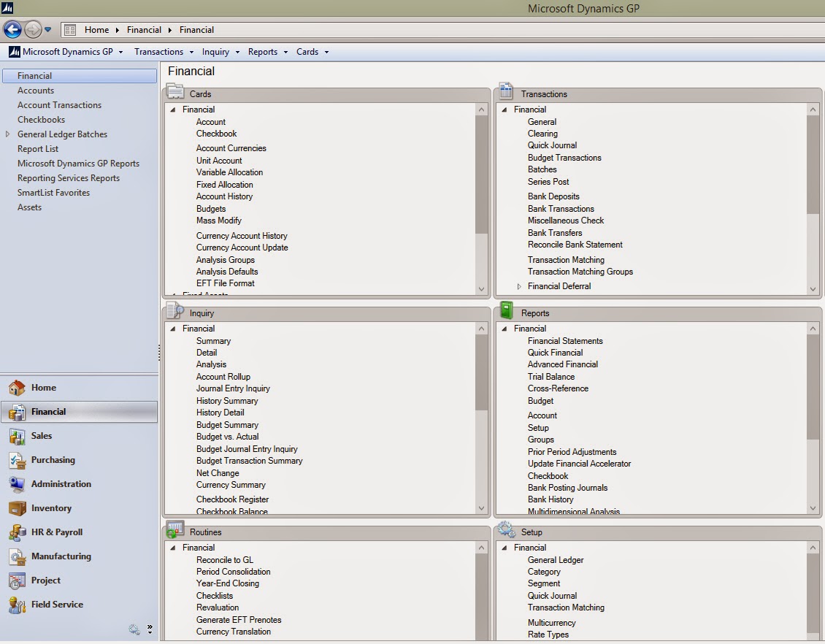Expand General Ledger Batches in navigation list
This screenshot has width=825, height=644.
coord(7,134)
